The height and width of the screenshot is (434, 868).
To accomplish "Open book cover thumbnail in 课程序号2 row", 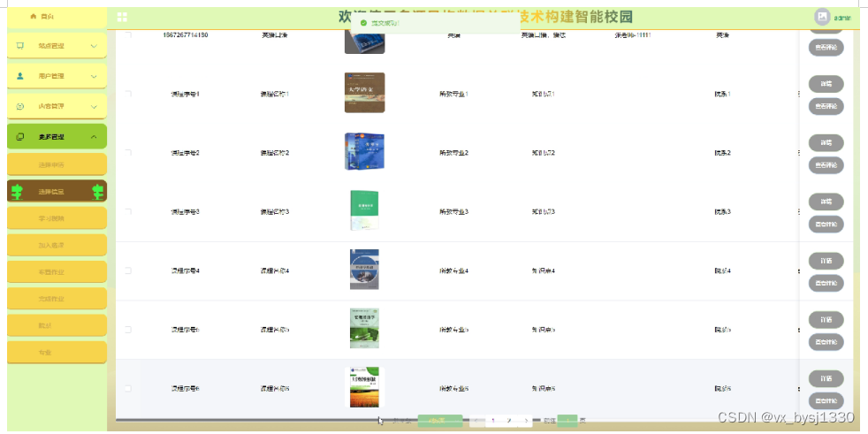I will click(364, 152).
